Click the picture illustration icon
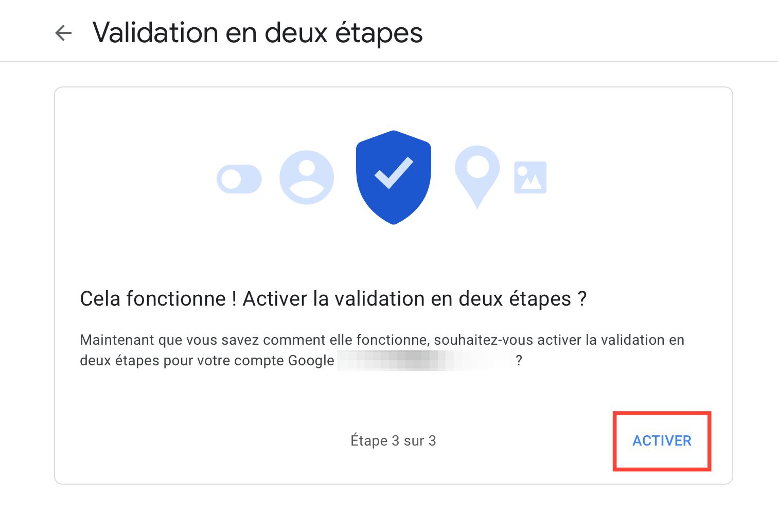Image resolution: width=778 pixels, height=532 pixels. (x=530, y=178)
